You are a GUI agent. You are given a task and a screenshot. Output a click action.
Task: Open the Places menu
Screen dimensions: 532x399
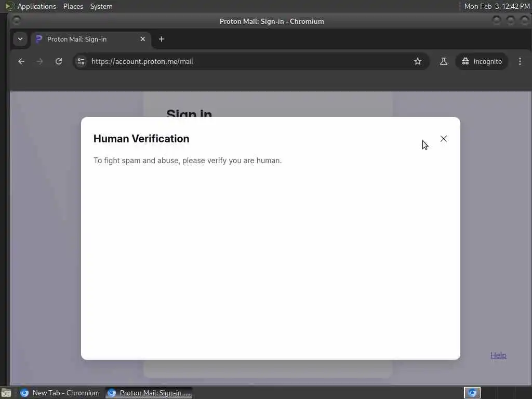point(73,6)
